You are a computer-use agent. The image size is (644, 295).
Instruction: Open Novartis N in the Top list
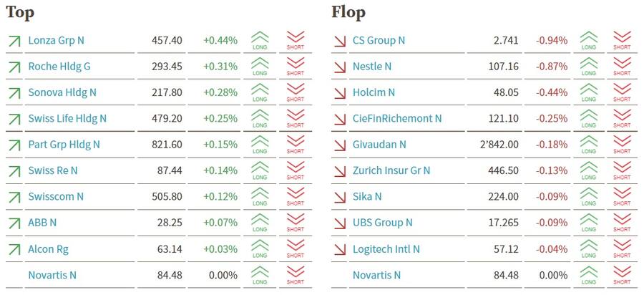(52, 275)
